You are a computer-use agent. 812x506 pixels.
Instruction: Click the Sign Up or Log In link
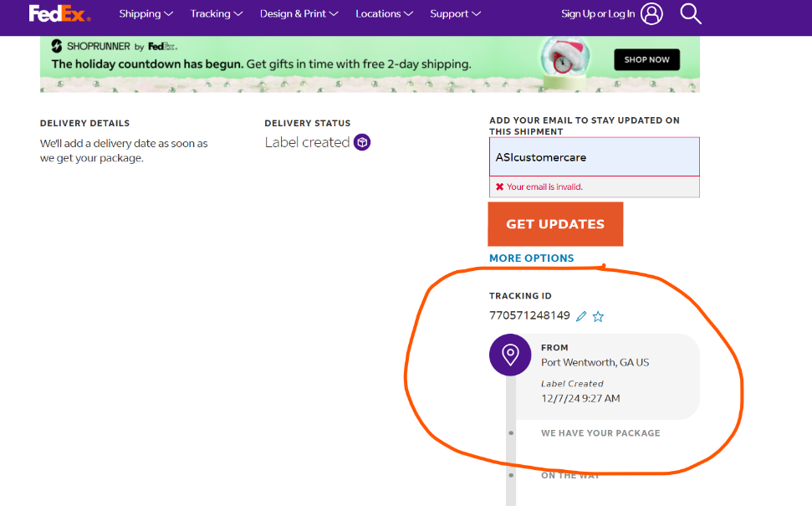coord(598,14)
